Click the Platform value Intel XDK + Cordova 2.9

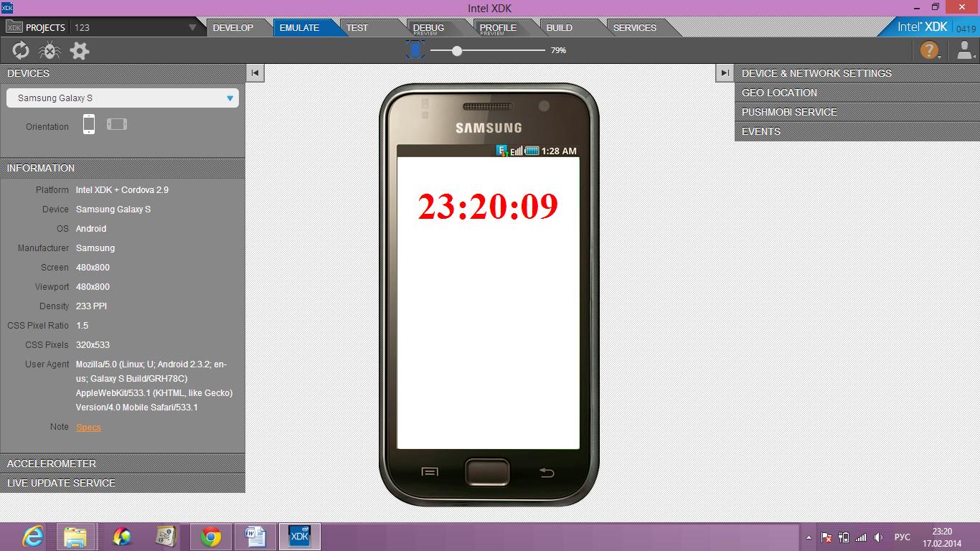122,190
